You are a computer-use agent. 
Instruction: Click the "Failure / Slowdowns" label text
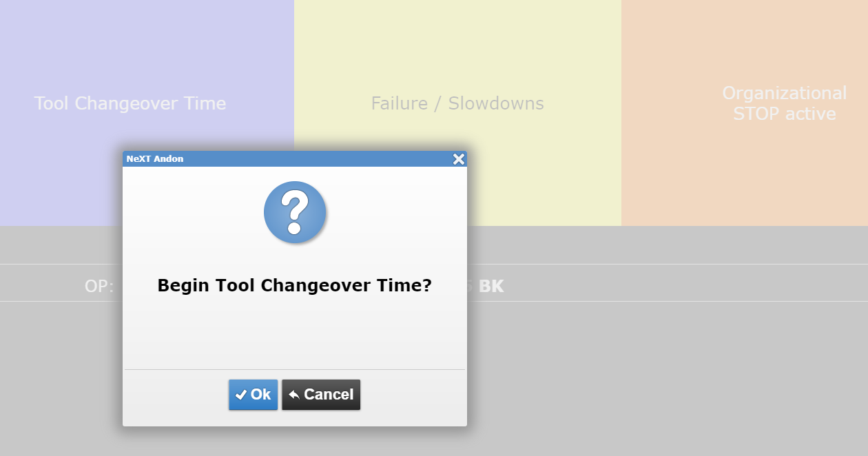(x=457, y=104)
